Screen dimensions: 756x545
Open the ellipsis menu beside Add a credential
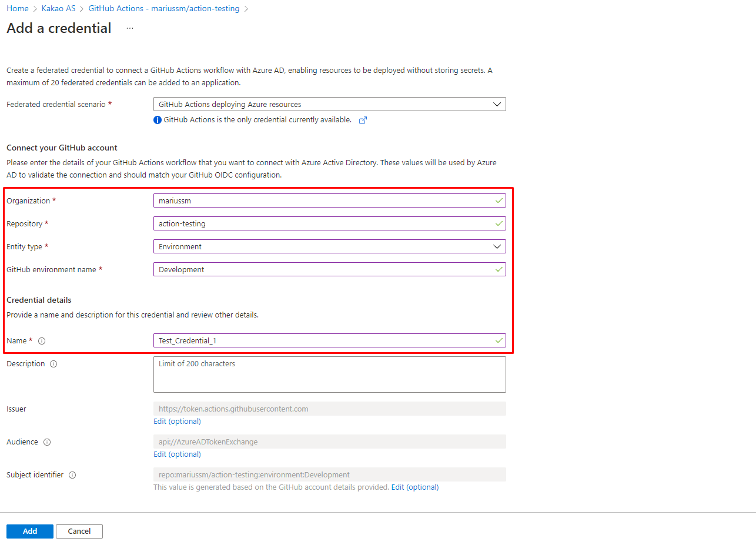[129, 28]
